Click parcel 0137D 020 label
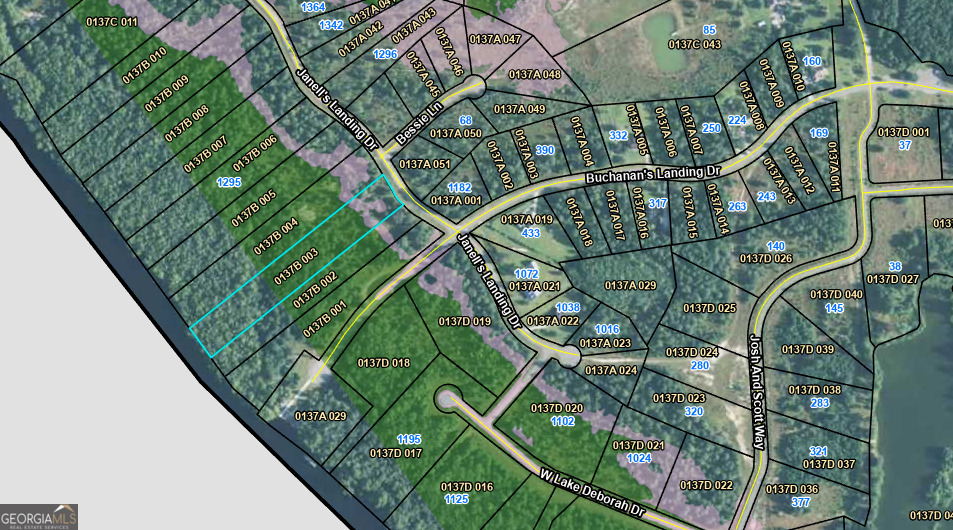953x530 pixels. pos(557,408)
